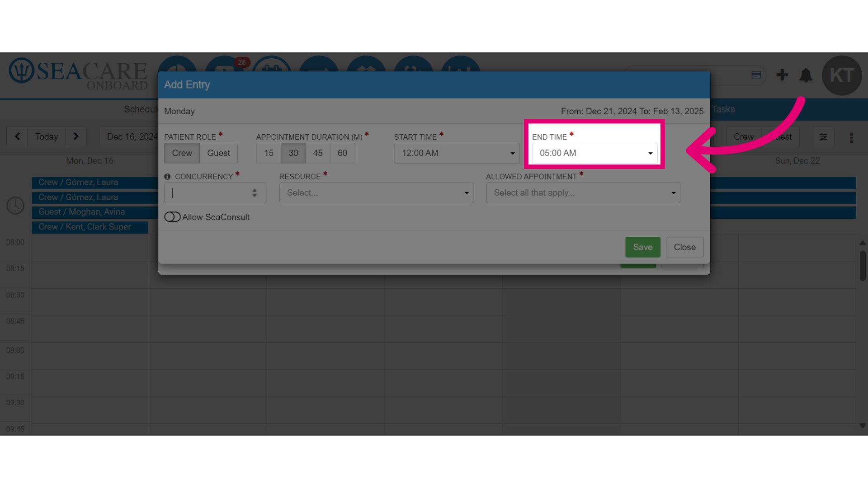Open the Resource select dropdown
The width and height of the screenshot is (868, 488).
click(376, 193)
